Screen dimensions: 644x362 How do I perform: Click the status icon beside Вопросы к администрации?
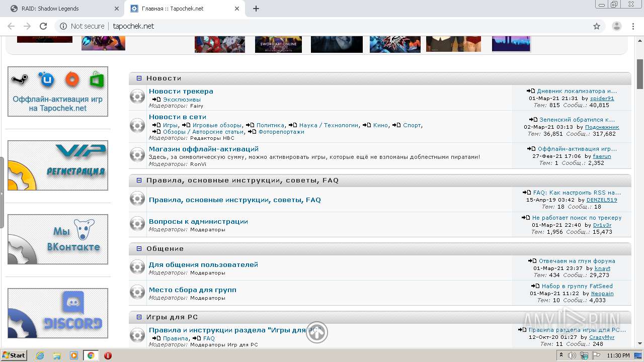(x=137, y=224)
